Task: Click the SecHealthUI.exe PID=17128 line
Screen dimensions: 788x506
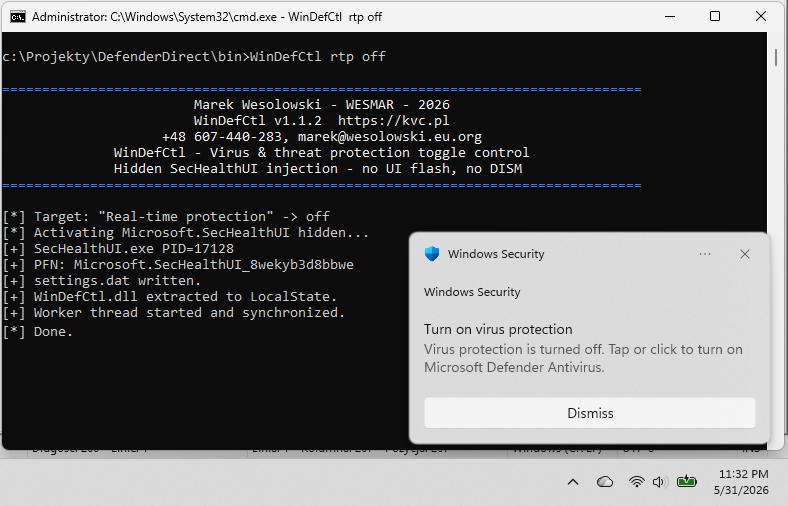Action: click(118, 249)
